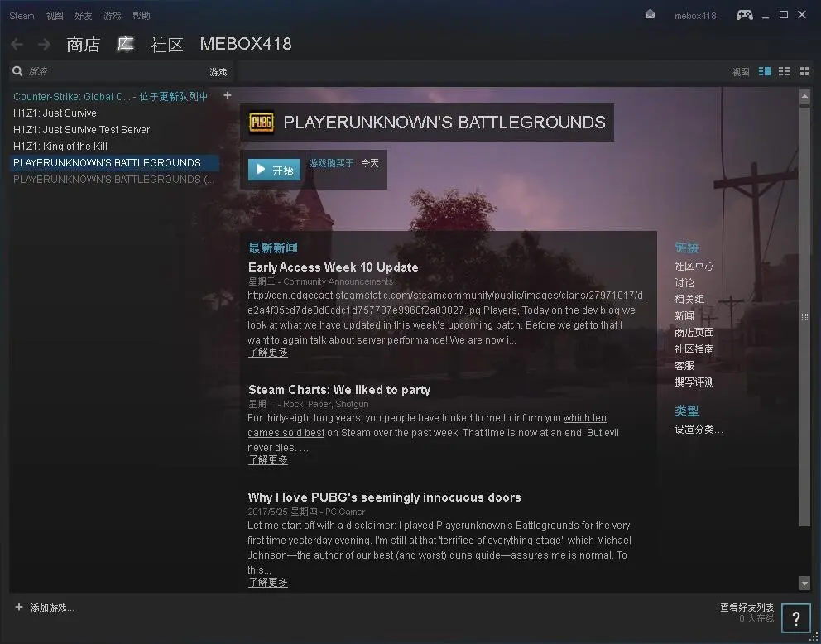Viewport: 821px width, 644px height.
Task: Click the PUBG game logo icon
Action: pyautogui.click(x=262, y=122)
